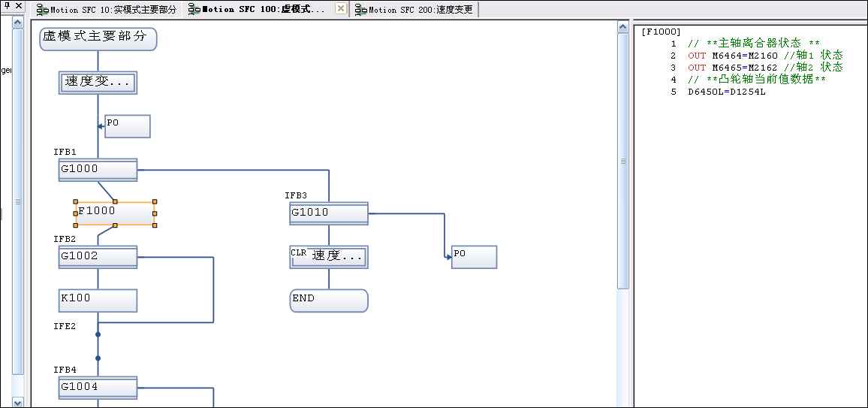This screenshot has width=868, height=408.
Task: Click code line D6450L=D1254L
Action: click(x=726, y=92)
